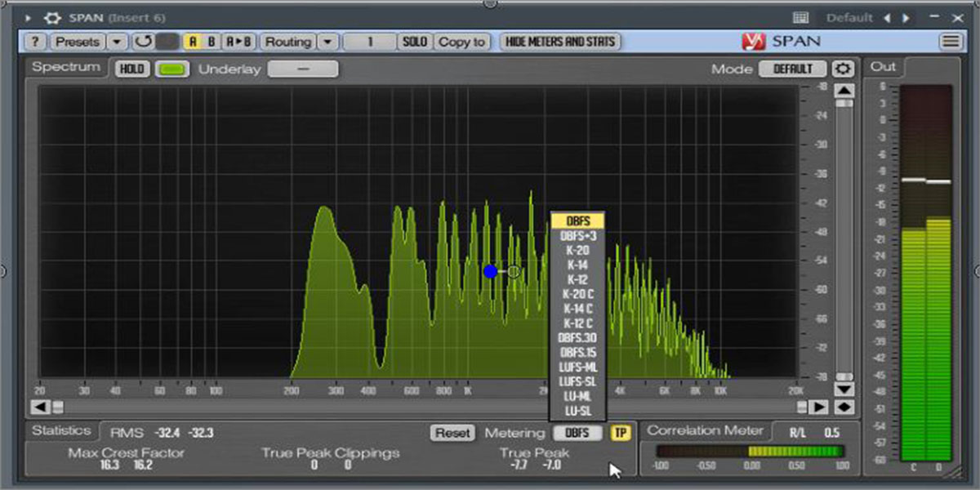The width and height of the screenshot is (980, 490).
Task: Select DBFS.30 metering option
Action: coord(578,338)
